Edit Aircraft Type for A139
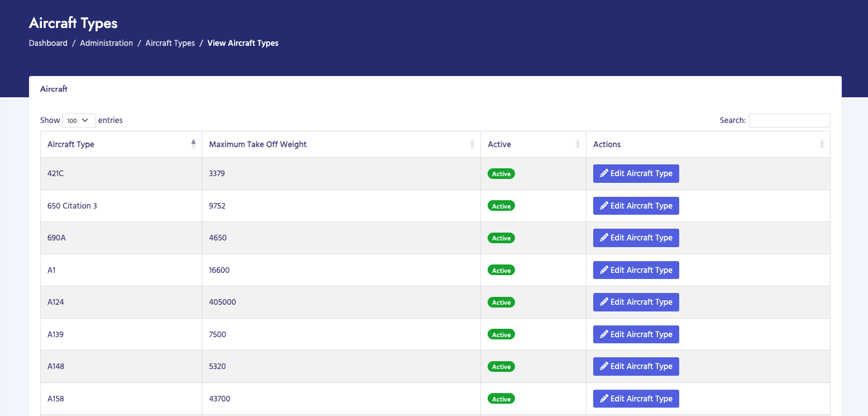 tap(636, 334)
